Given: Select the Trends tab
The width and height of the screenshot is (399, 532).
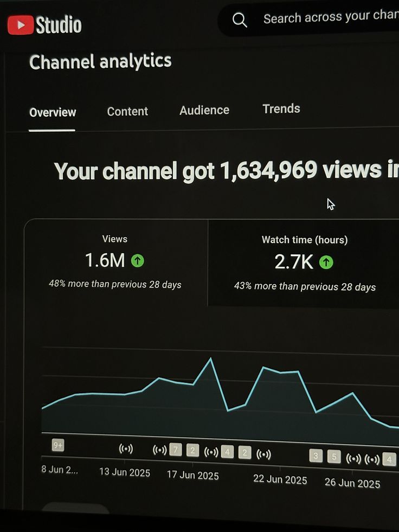Looking at the screenshot, I should (x=281, y=108).
